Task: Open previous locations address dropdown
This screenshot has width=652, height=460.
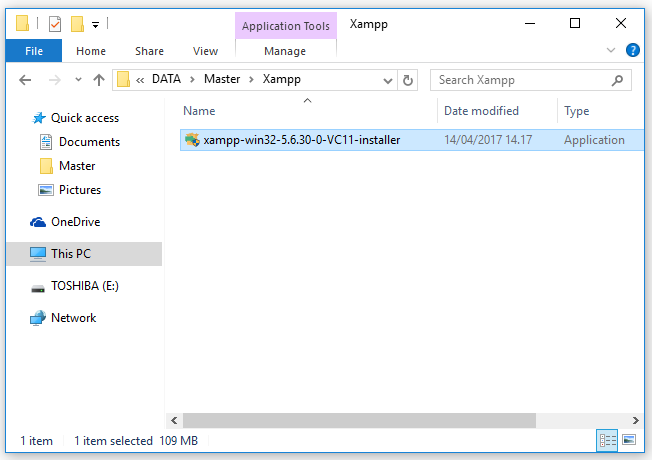Action: pos(388,80)
